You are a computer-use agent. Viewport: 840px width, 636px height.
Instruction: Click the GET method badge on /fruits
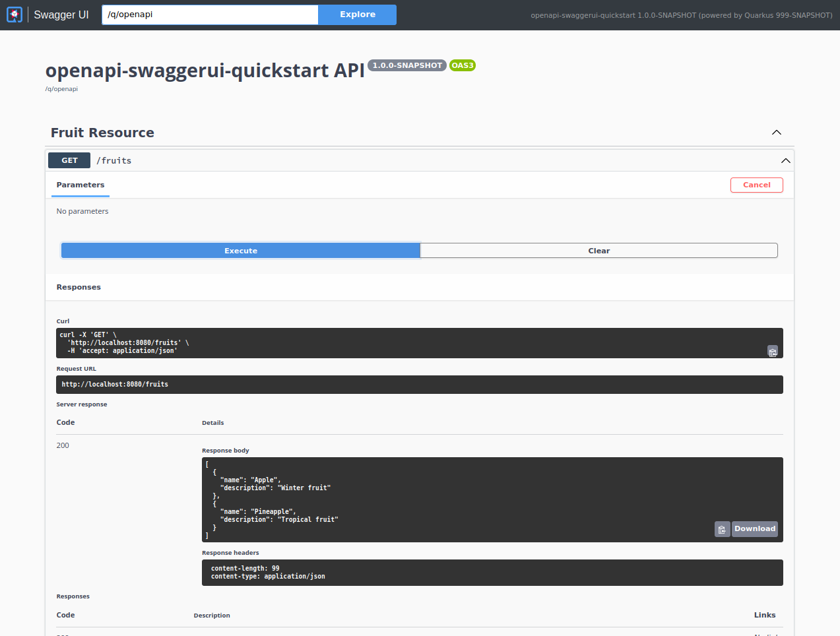click(x=69, y=160)
